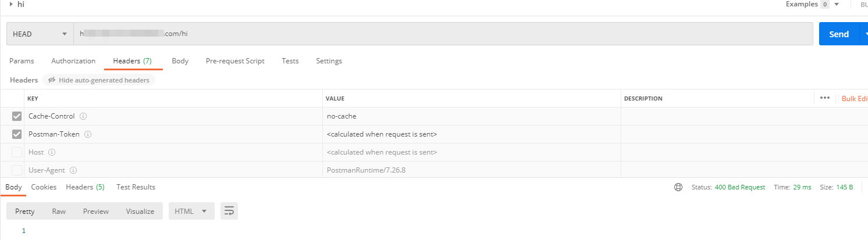This screenshot has height=240, width=868.
Task: Open the Pre-request Script tab
Action: [235, 61]
